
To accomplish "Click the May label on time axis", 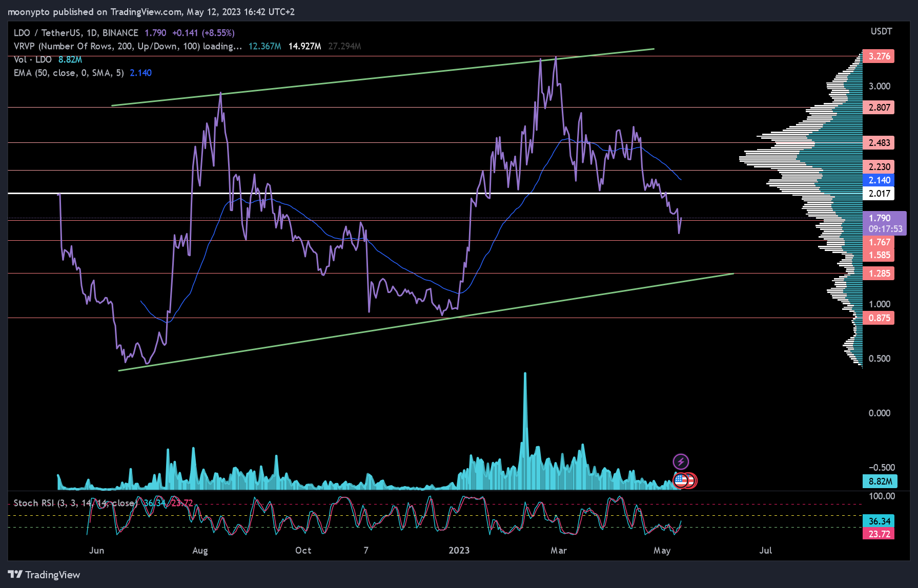I will click(662, 551).
